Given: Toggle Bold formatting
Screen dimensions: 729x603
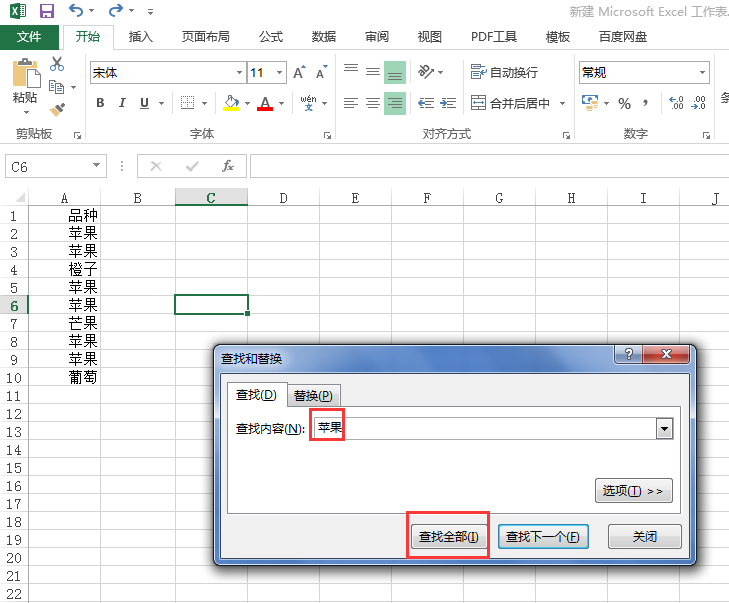Looking at the screenshot, I should click(100, 103).
